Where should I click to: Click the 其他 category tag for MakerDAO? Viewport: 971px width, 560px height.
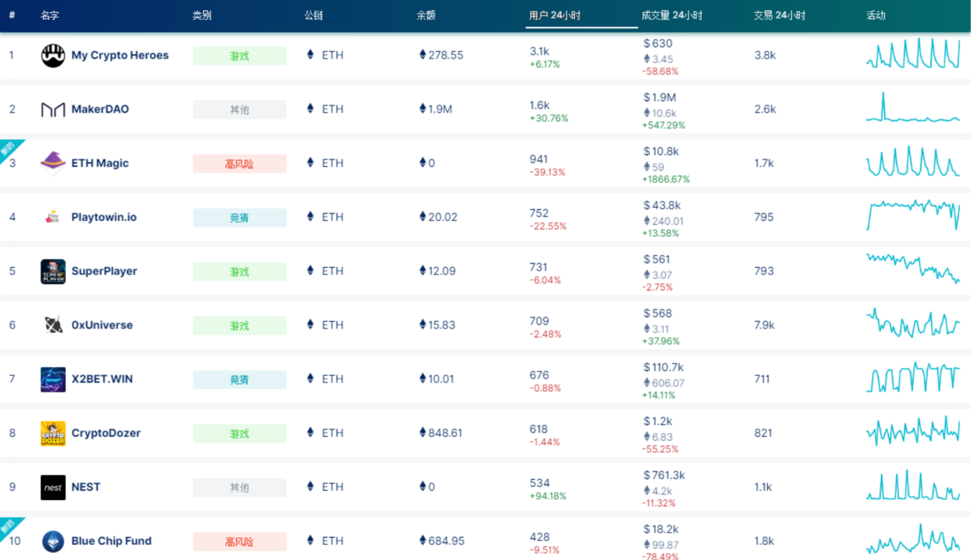pos(240,110)
